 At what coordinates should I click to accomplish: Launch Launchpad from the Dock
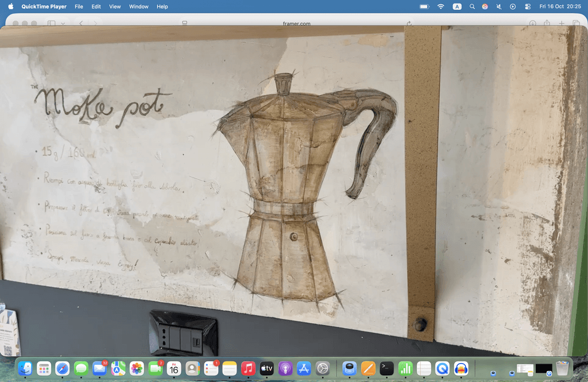click(x=44, y=368)
